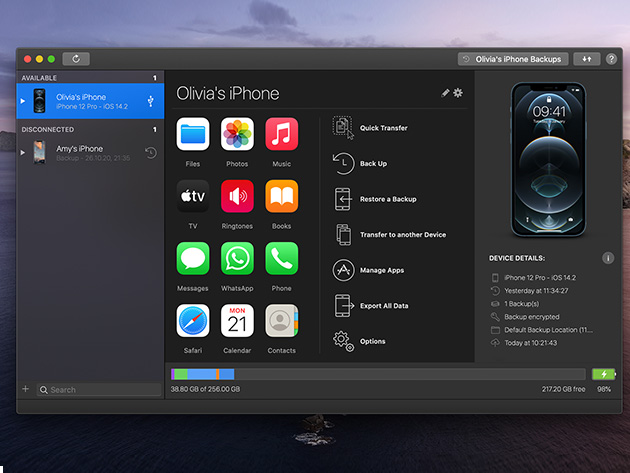Screen dimensions: 630x473
Task: Open the Books icon
Action: click(282, 196)
